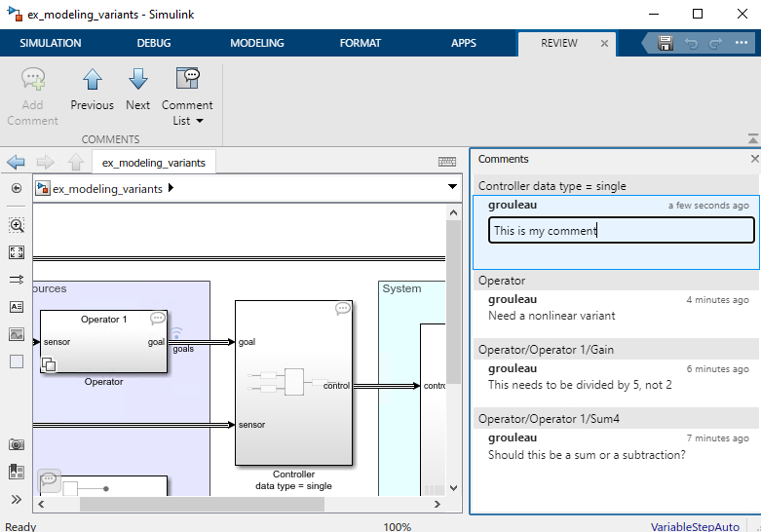Screen dimensions: 761x532
Task: Click the Zoom In tool in the palette
Action: pos(17,225)
